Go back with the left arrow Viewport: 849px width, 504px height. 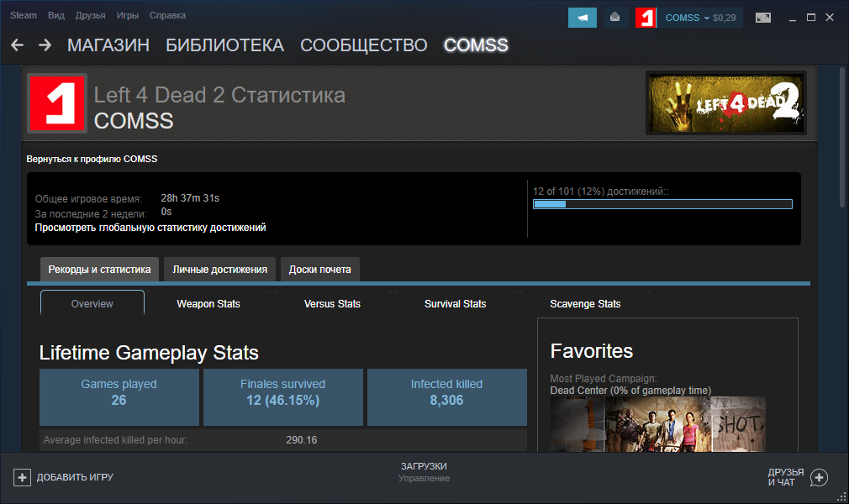18,45
